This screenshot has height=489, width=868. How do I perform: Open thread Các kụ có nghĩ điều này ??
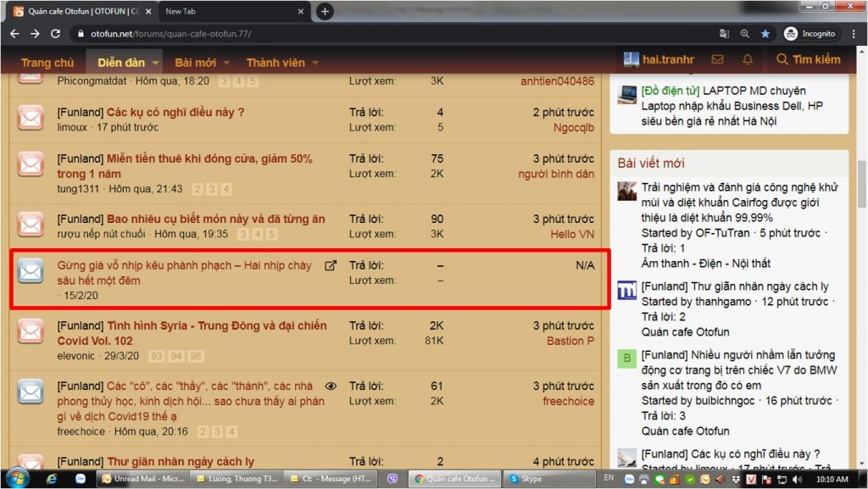175,112
